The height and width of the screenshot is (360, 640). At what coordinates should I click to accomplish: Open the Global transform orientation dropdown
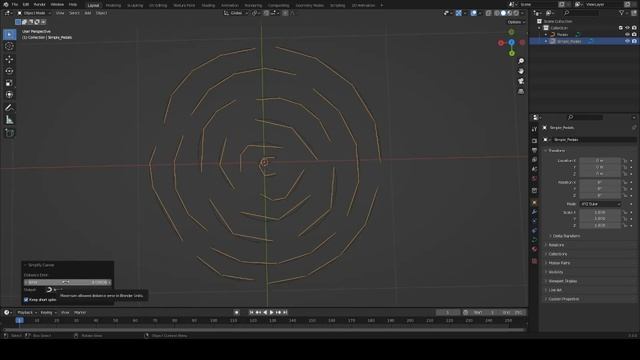[x=236, y=13]
